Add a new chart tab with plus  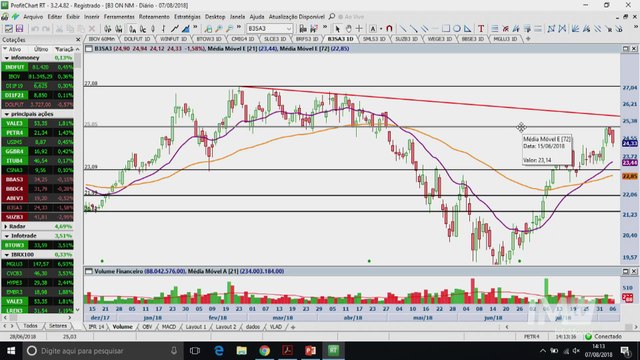pyautogui.click(x=528, y=39)
